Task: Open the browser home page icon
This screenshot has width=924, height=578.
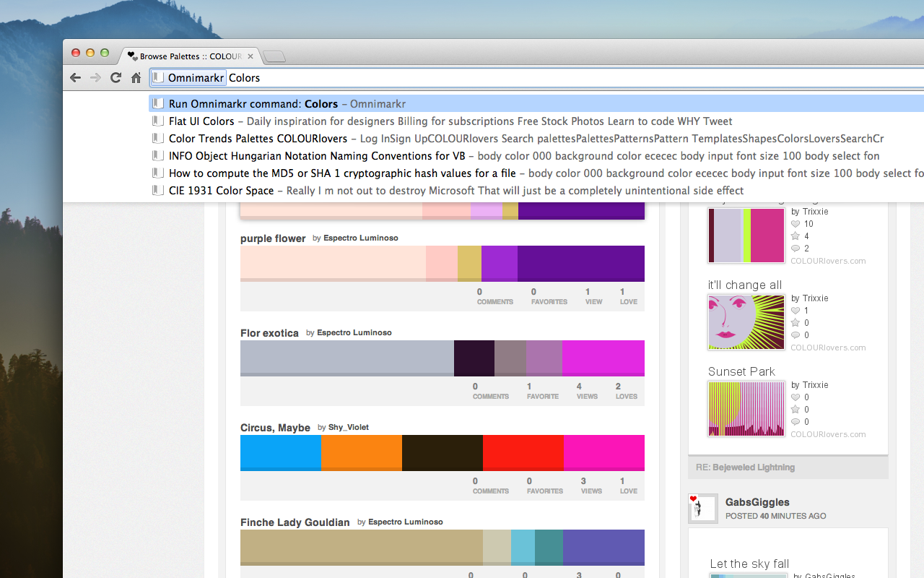Action: pyautogui.click(x=136, y=77)
